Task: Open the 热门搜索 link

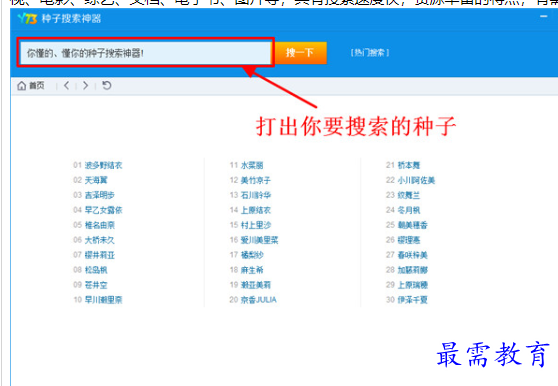Action: (370, 53)
